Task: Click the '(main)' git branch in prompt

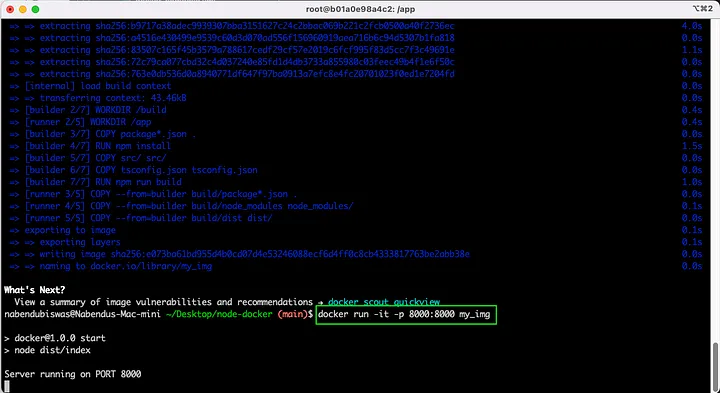Action: [x=292, y=314]
